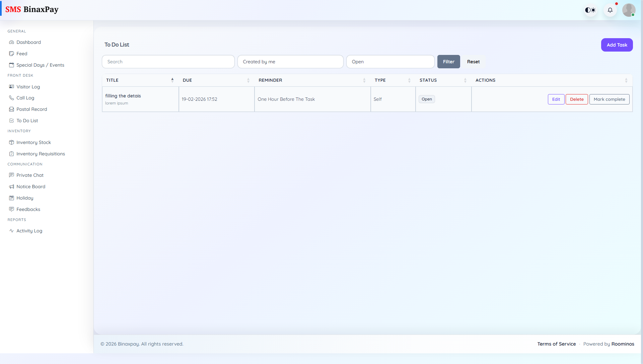
Task: Select the Visitor Log icon
Action: coord(11,87)
